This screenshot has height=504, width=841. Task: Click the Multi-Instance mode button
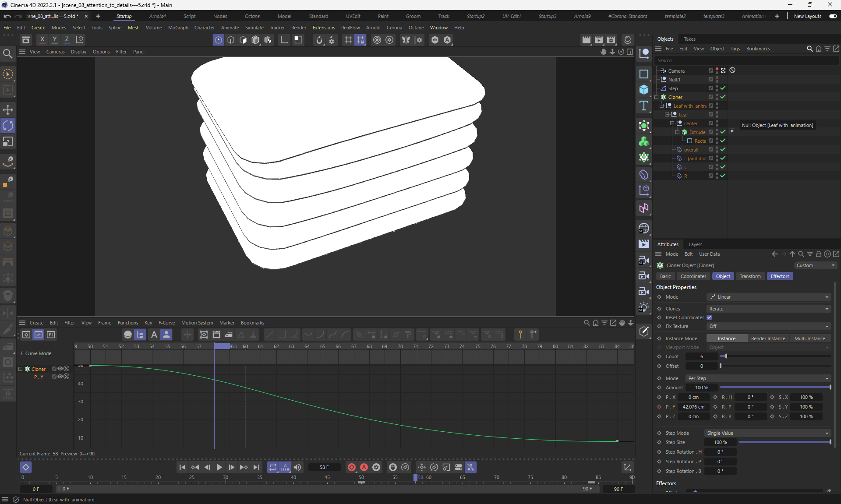pos(809,338)
